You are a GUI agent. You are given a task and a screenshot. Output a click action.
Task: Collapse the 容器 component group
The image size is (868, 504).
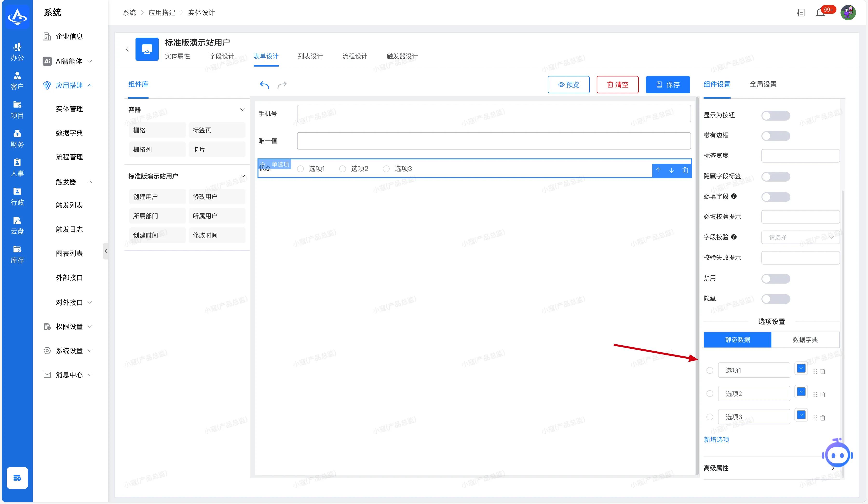(x=243, y=109)
